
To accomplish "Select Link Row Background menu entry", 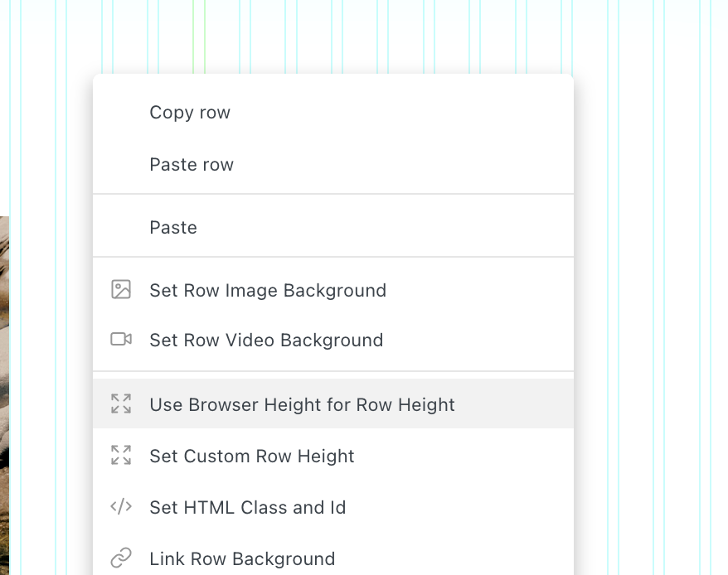I will (333, 558).
